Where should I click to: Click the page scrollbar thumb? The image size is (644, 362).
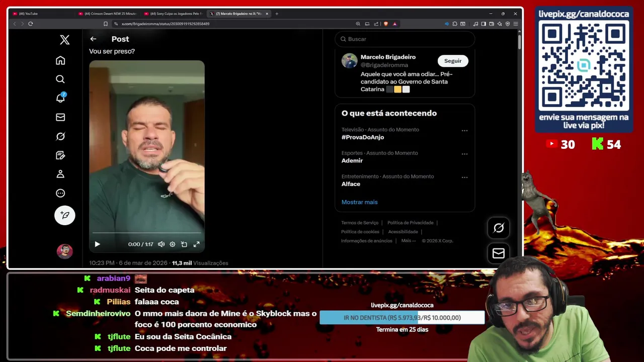click(520, 41)
